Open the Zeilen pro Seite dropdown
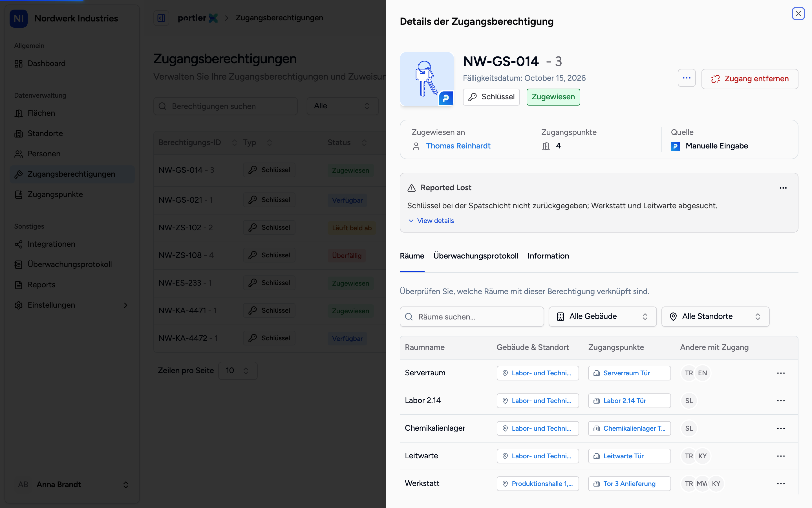Screen dimensions: 812x508 click(x=238, y=371)
